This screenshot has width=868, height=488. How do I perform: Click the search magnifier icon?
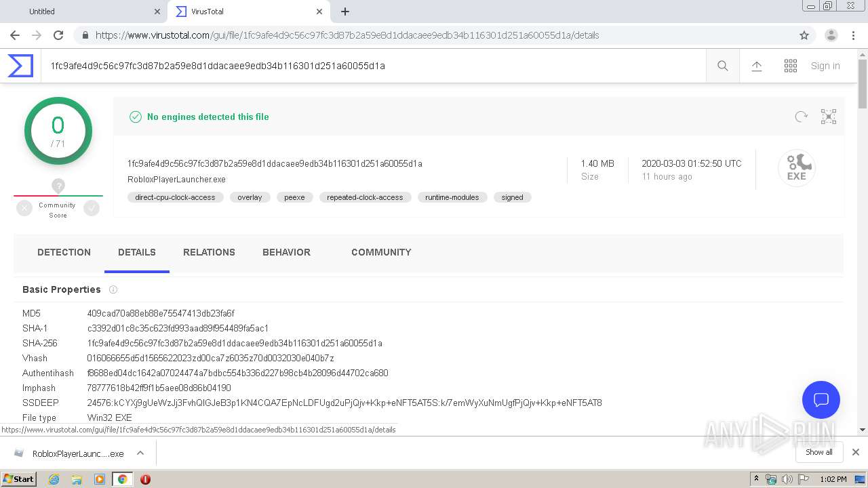pyautogui.click(x=723, y=66)
